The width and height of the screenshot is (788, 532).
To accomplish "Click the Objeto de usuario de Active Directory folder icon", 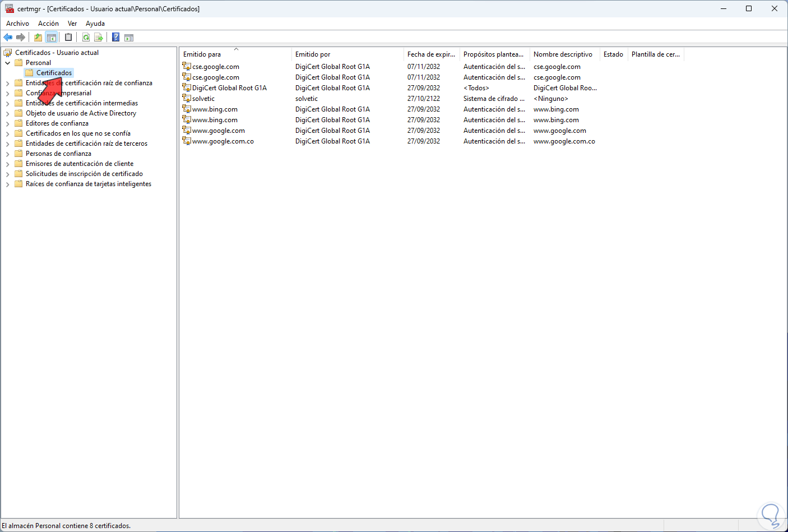I will coord(18,113).
